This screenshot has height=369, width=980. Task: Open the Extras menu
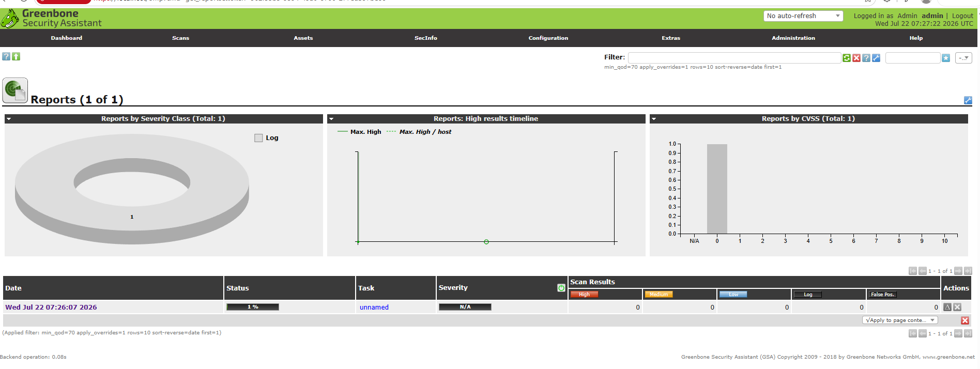point(671,38)
